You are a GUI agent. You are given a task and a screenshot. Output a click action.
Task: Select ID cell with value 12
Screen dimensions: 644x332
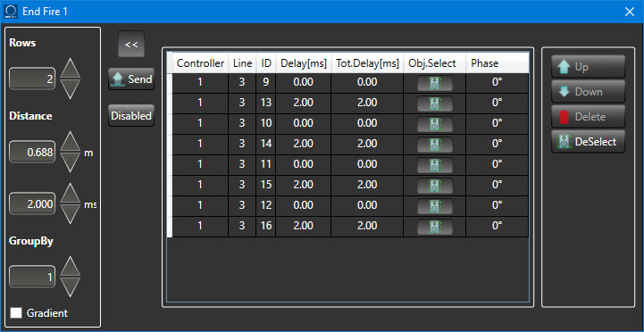[266, 205]
